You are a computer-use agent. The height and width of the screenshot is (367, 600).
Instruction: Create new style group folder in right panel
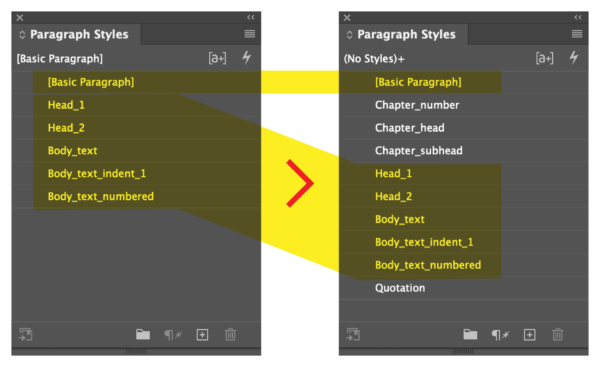(470, 334)
